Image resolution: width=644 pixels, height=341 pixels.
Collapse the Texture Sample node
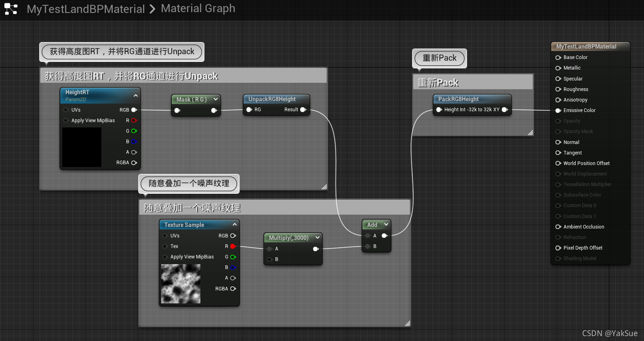235,225
